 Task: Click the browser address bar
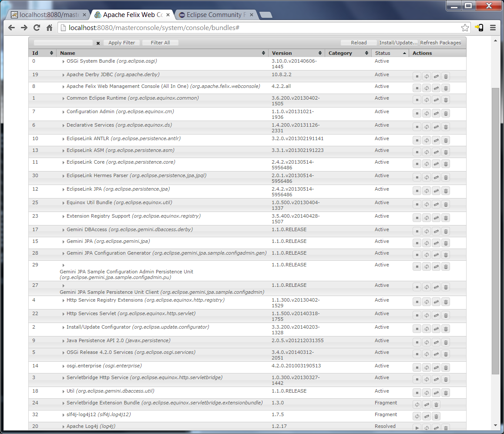[264, 28]
